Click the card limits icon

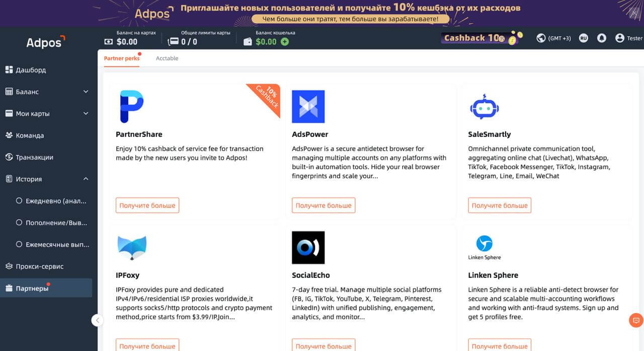[x=173, y=42]
